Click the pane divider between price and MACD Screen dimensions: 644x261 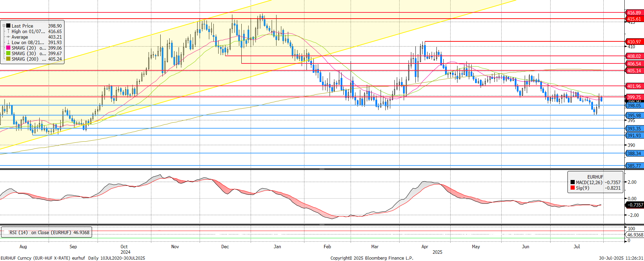tap(322, 169)
